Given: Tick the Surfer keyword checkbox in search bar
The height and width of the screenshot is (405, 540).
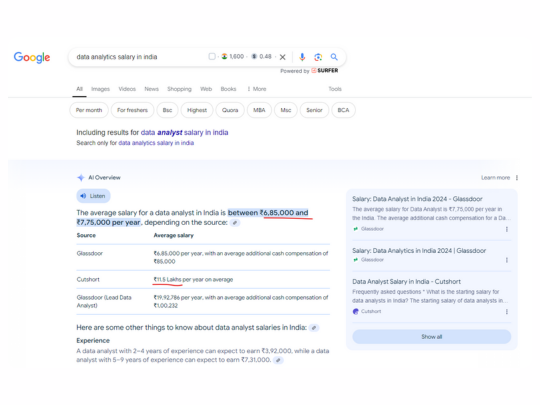Looking at the screenshot, I should (x=212, y=56).
